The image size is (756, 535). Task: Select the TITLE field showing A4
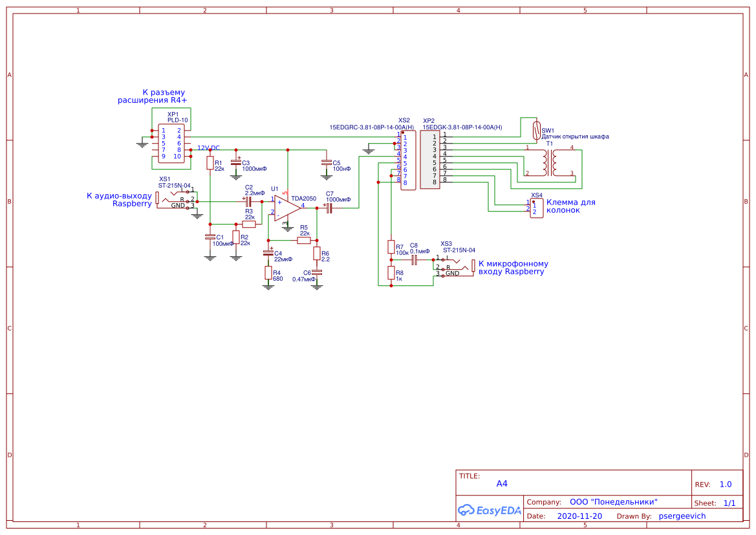tap(502, 483)
